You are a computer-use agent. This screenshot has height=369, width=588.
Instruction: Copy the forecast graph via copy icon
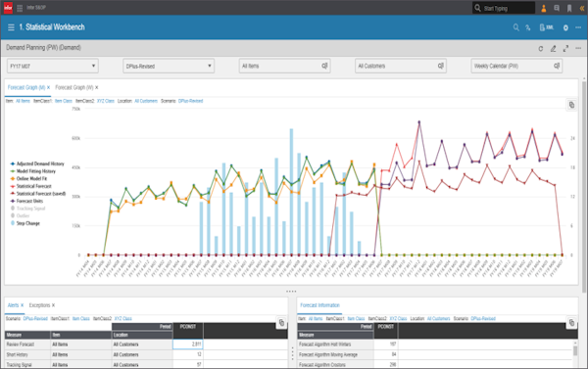(x=571, y=105)
